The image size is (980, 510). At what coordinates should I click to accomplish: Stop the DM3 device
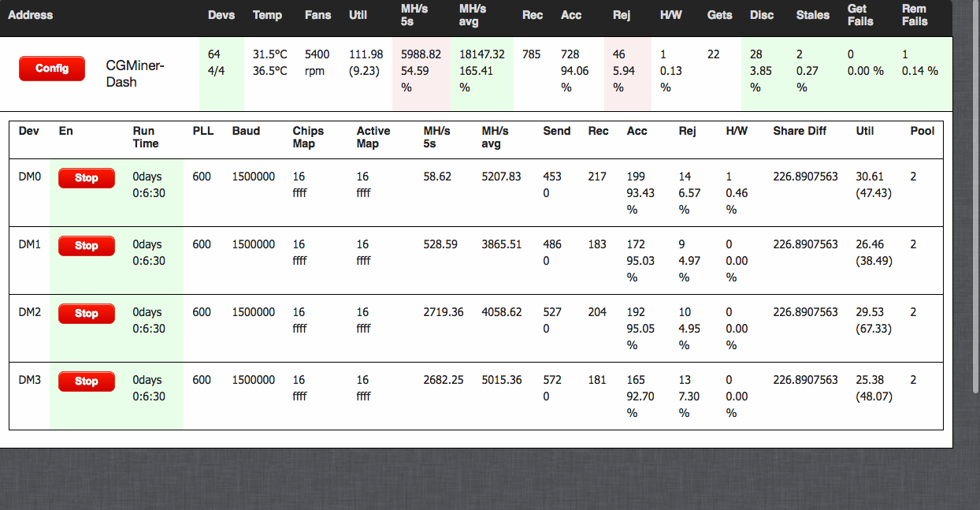point(87,382)
